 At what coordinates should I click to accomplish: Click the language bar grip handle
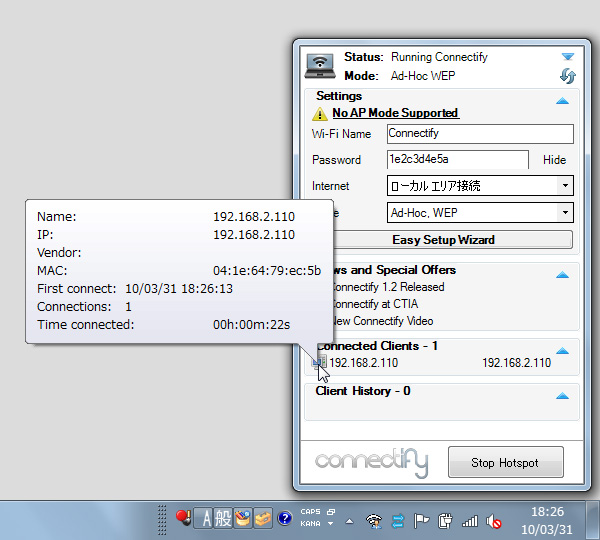tap(162, 520)
